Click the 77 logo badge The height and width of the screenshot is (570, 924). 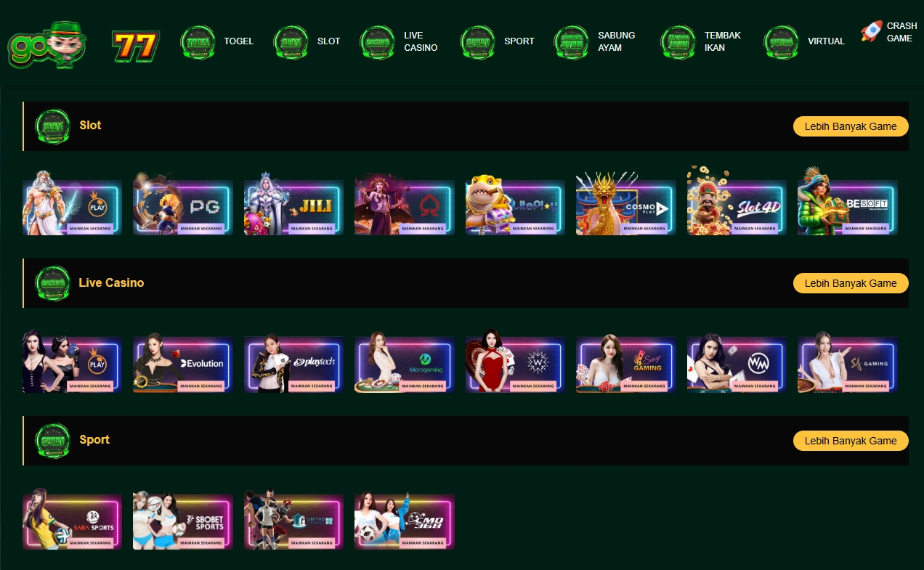[135, 46]
